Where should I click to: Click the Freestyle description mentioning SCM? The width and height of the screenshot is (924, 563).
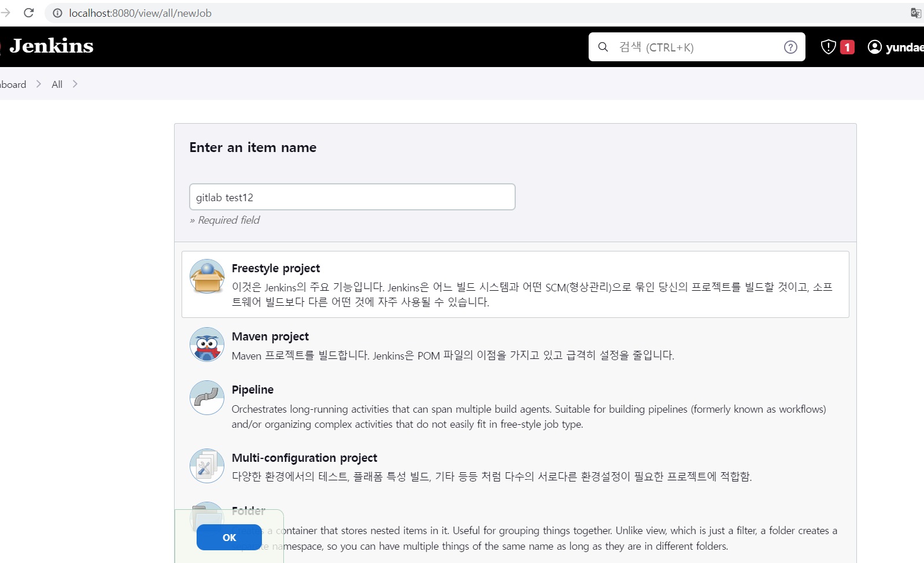(x=532, y=294)
